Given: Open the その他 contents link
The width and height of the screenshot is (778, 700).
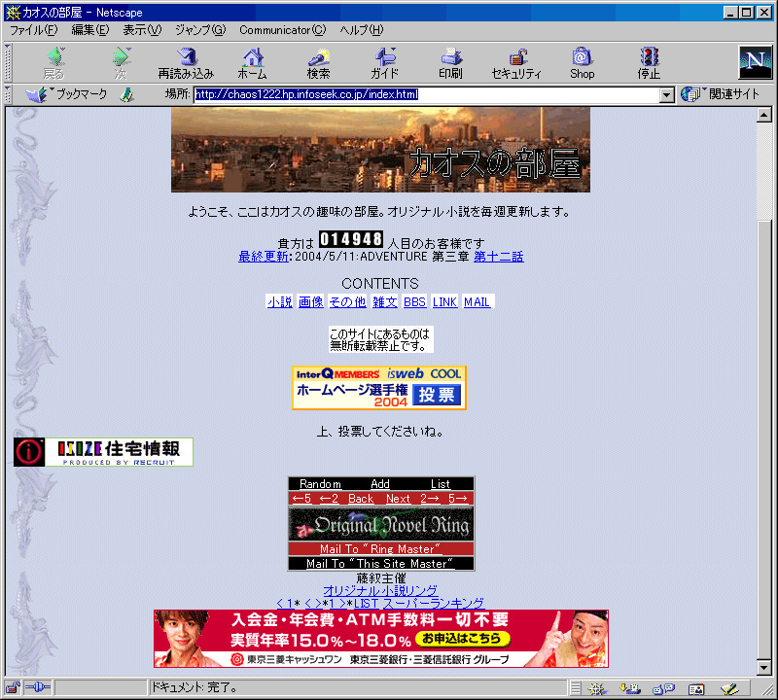Looking at the screenshot, I should (x=348, y=301).
